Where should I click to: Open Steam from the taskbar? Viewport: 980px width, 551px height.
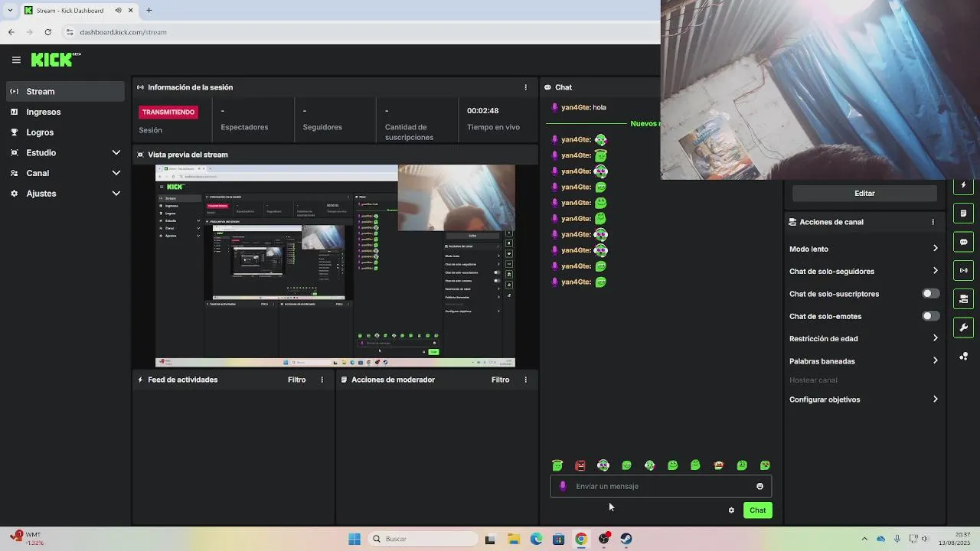(x=626, y=539)
